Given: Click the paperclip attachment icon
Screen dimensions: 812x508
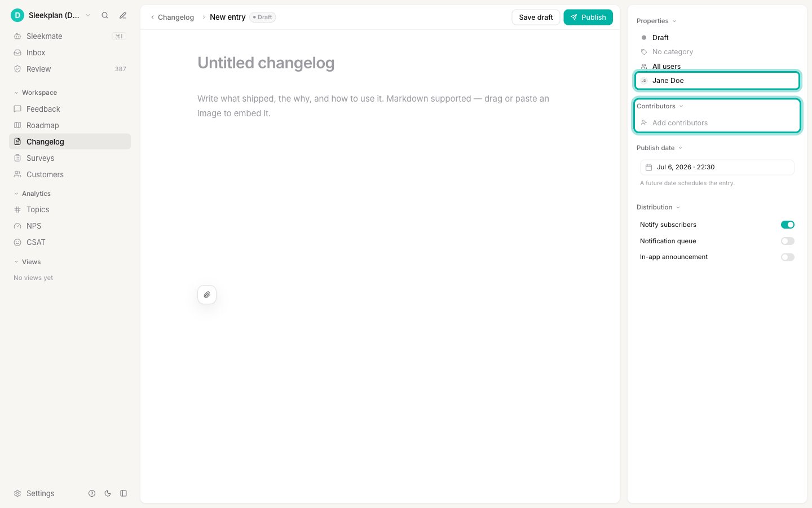Looking at the screenshot, I should pos(207,295).
